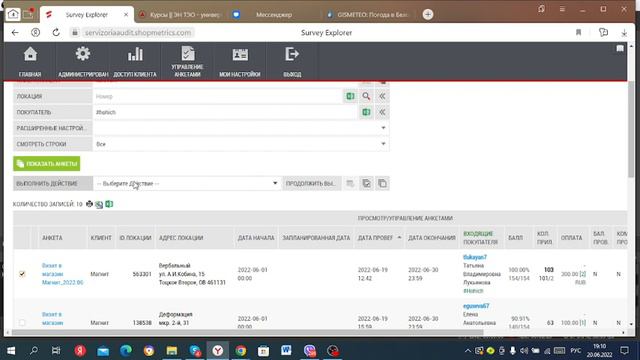This screenshot has height=360, width=640.
Task: Click the green Excel export icon by record count
Action: tap(109, 204)
